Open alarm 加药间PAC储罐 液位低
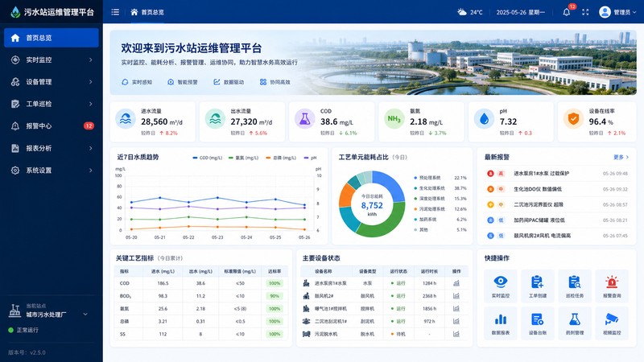This screenshot has width=644, height=362. click(556, 220)
